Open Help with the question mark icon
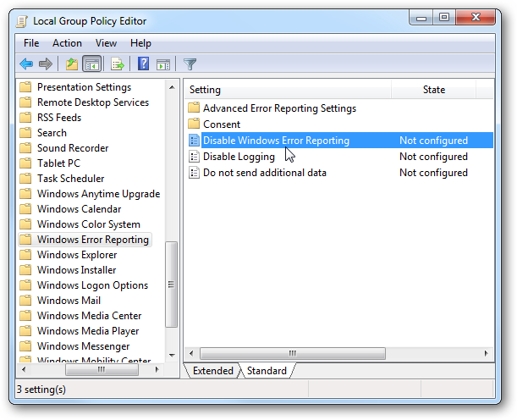The height and width of the screenshot is (420, 517). pos(144,64)
